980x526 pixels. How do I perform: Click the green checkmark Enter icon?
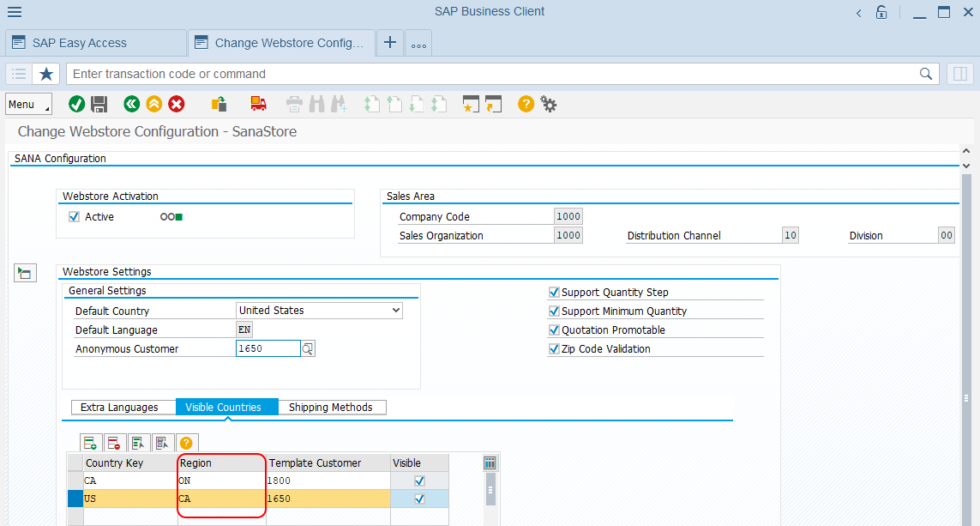pos(77,105)
